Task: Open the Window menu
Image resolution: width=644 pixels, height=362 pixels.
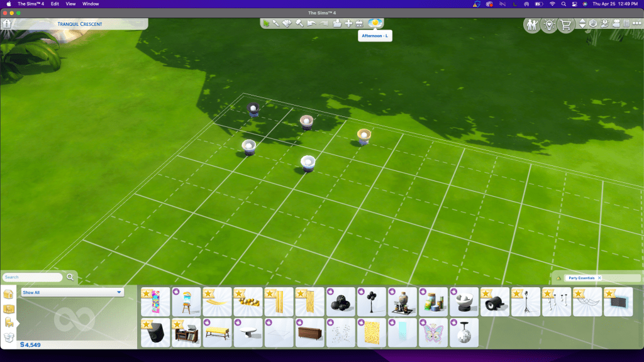Action: [91, 4]
